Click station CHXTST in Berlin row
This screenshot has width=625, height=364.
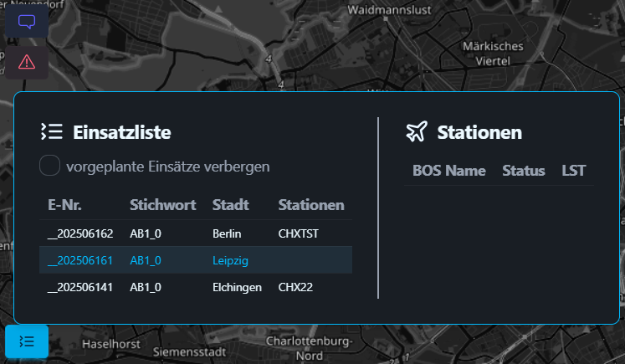(x=298, y=233)
